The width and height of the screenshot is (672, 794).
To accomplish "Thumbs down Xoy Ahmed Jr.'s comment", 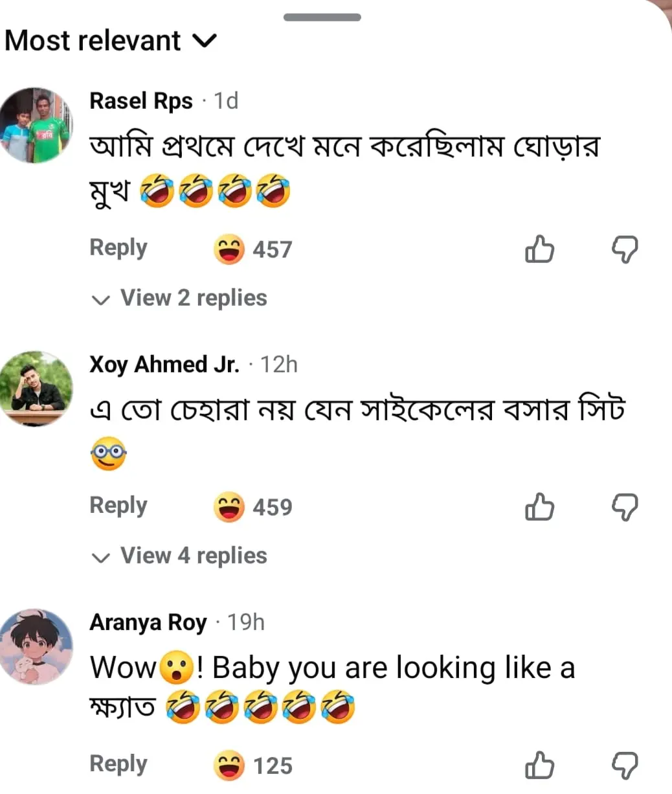I will click(625, 507).
